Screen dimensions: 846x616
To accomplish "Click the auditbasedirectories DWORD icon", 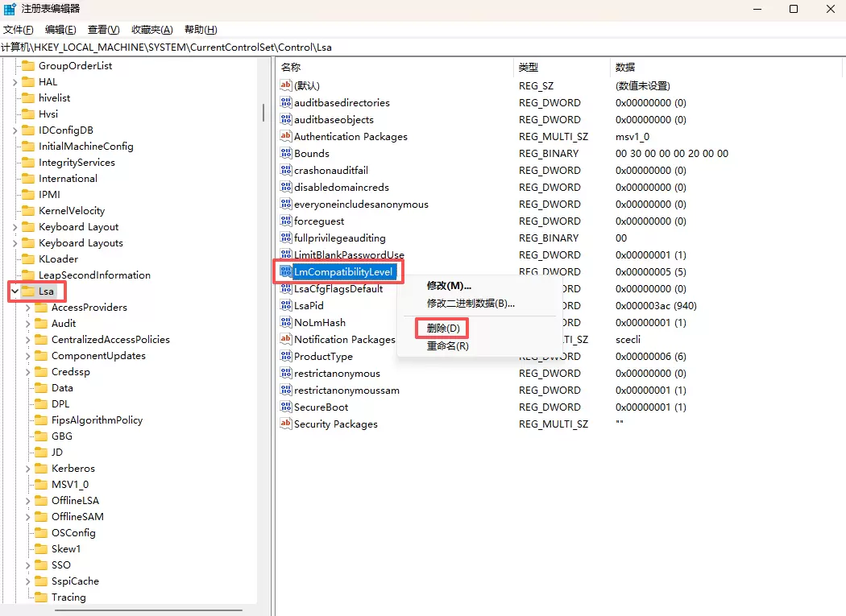I will (x=285, y=102).
